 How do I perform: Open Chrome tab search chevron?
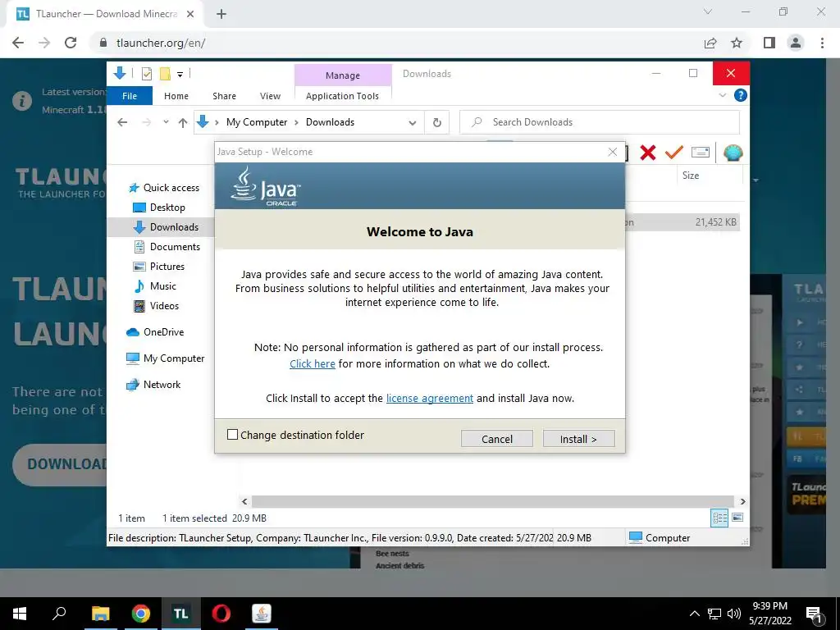tap(708, 11)
